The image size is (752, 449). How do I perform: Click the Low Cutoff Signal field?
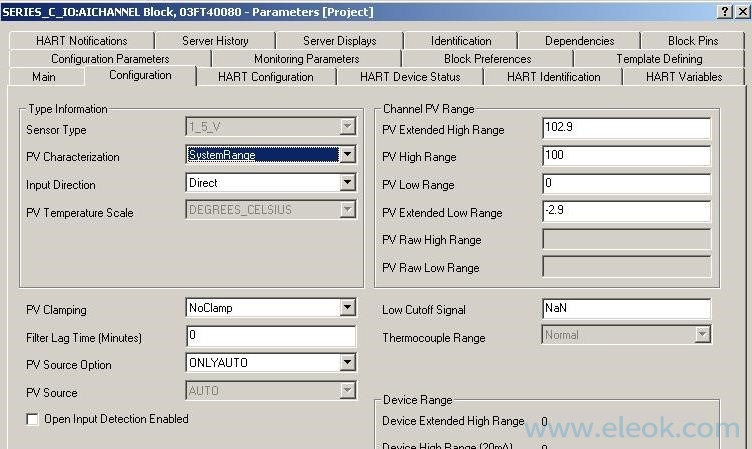point(626,309)
